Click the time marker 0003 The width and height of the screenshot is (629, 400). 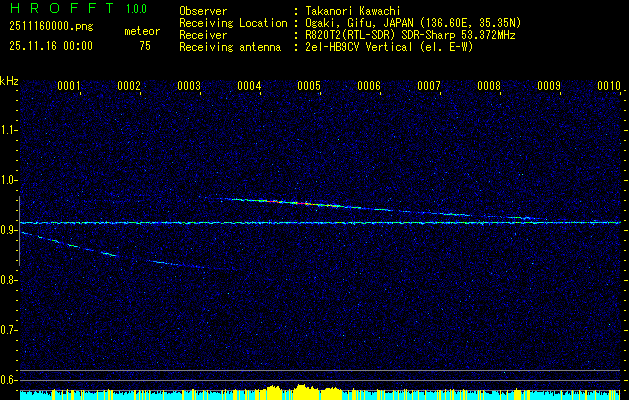point(189,86)
